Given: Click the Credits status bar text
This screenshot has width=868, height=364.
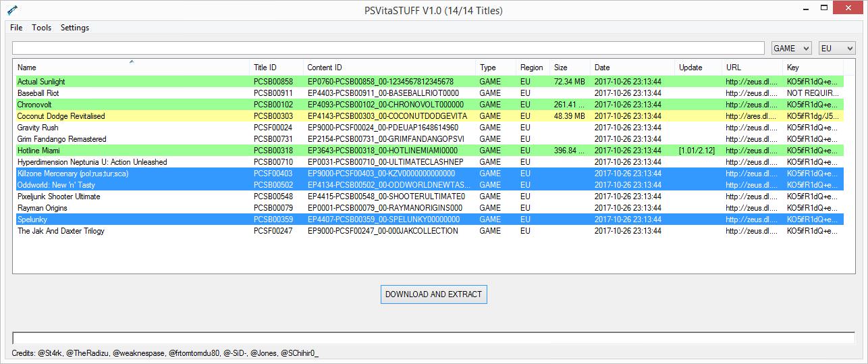Looking at the screenshot, I should [x=165, y=353].
